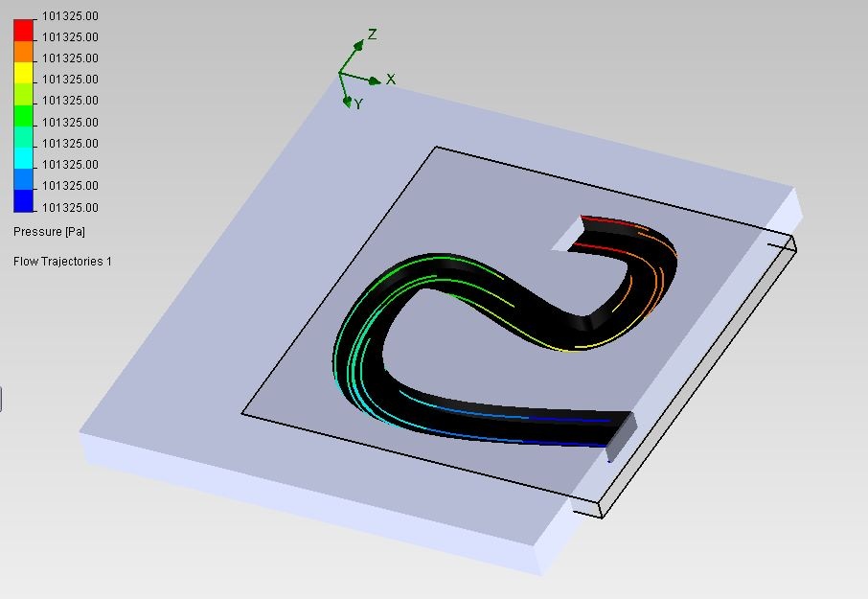Click the dark blue swatch in pressure legend
The image size is (868, 599).
pyautogui.click(x=23, y=200)
